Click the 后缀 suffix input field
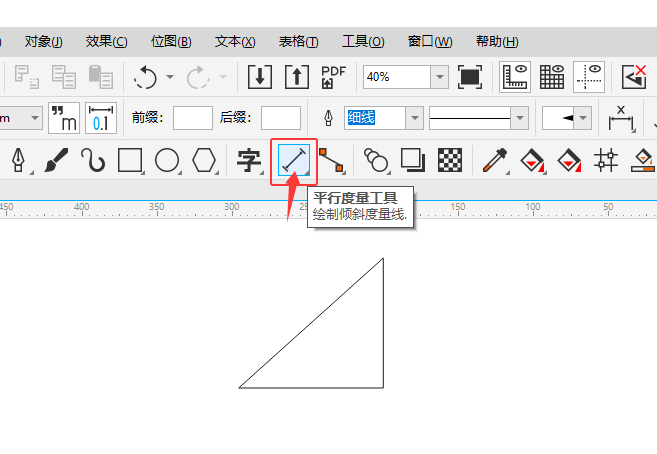 [281, 118]
